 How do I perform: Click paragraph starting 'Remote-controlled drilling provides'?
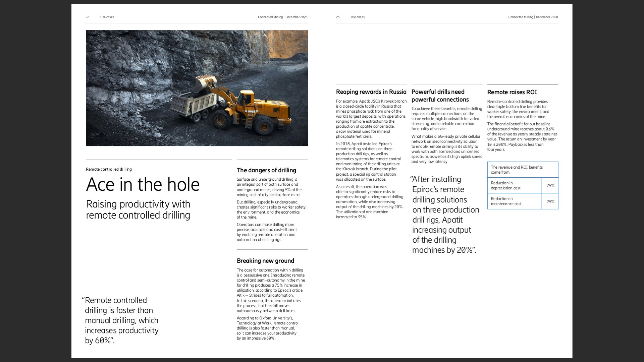click(518, 109)
